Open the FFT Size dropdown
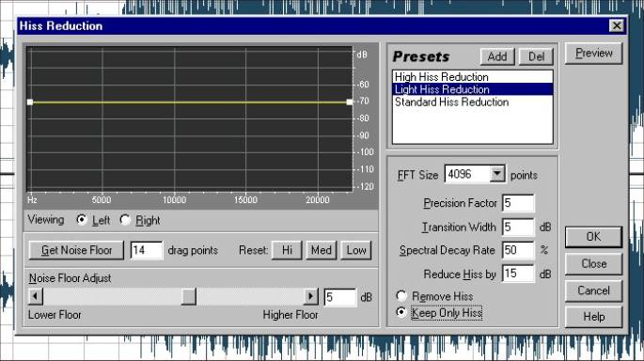Screen dimensions: 644x361 (497, 174)
